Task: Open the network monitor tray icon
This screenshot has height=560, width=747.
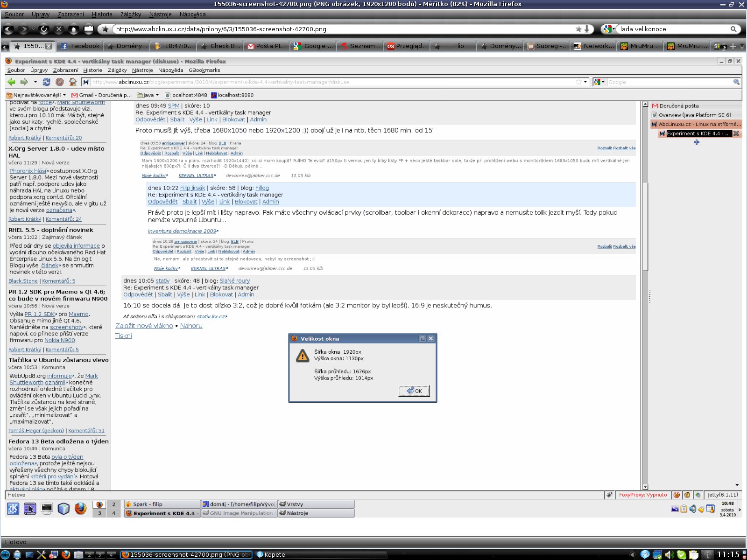Action: click(x=657, y=555)
